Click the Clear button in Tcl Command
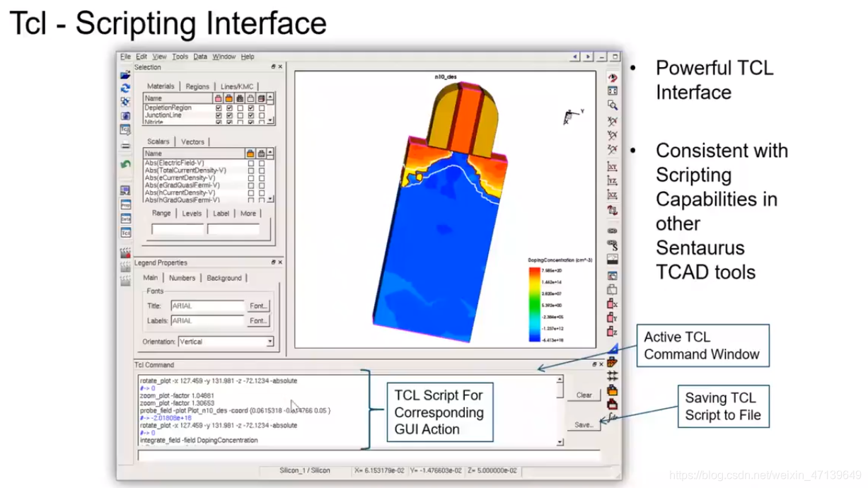The height and width of the screenshot is (488, 868). (x=584, y=395)
